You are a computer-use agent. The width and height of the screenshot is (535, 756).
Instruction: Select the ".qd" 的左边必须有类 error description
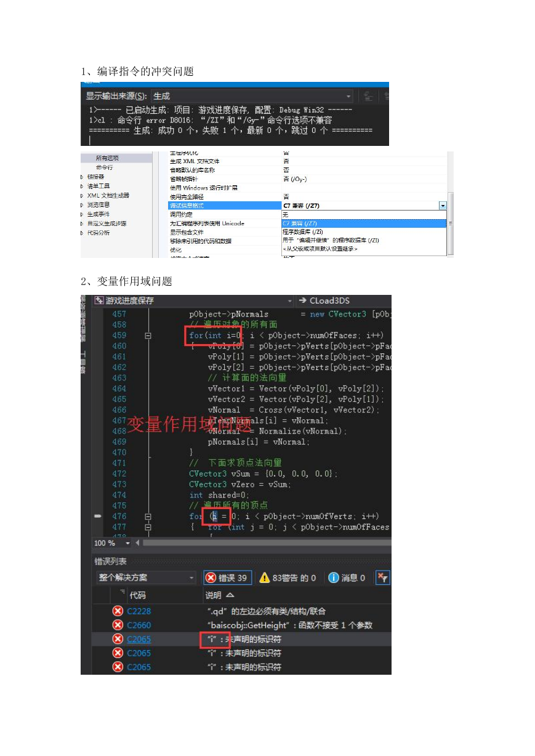[x=266, y=611]
